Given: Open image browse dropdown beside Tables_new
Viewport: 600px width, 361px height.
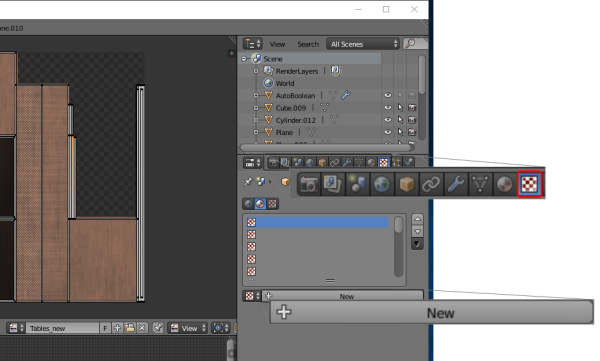Looking at the screenshot, I should [x=16, y=328].
